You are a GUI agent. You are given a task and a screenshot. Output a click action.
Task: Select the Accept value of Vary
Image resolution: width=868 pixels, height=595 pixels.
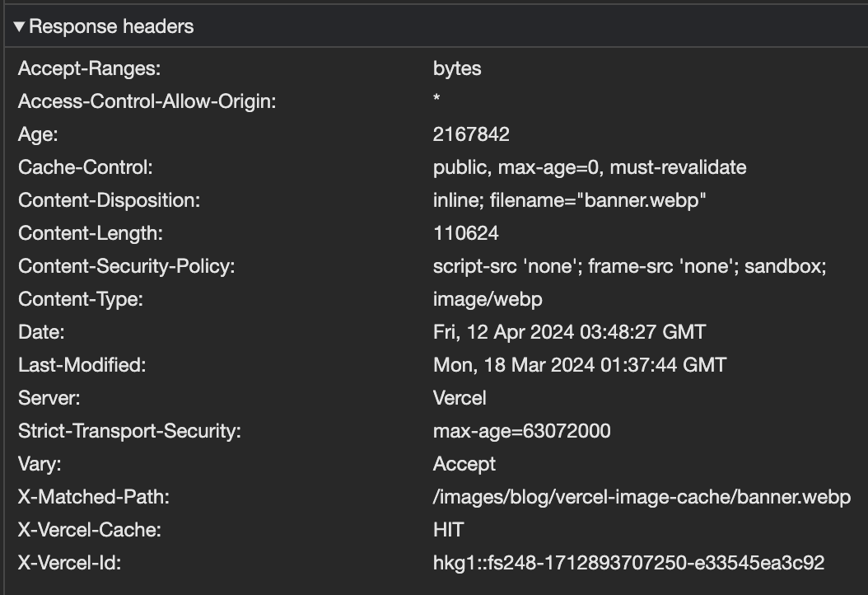(x=464, y=464)
